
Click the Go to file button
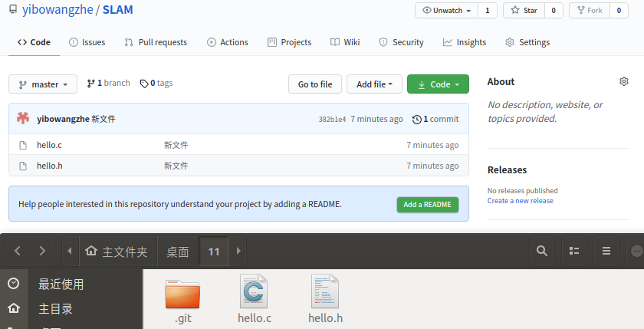click(315, 84)
